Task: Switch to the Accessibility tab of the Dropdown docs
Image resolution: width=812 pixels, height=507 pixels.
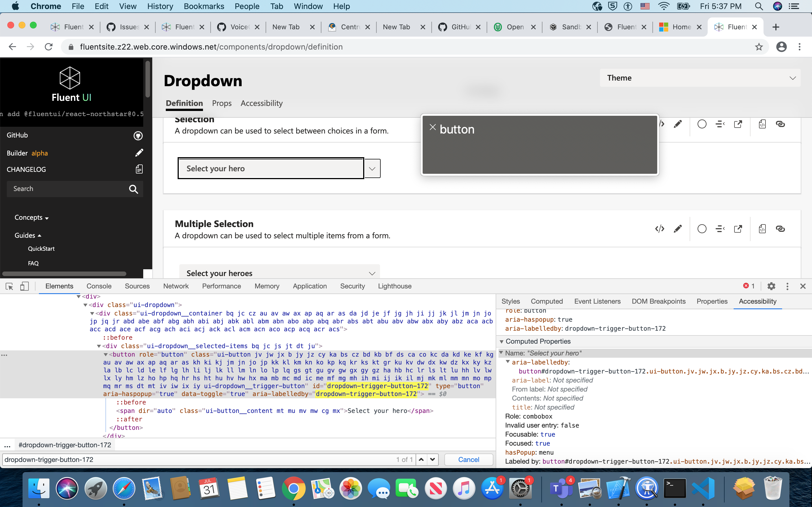Action: 261,103
